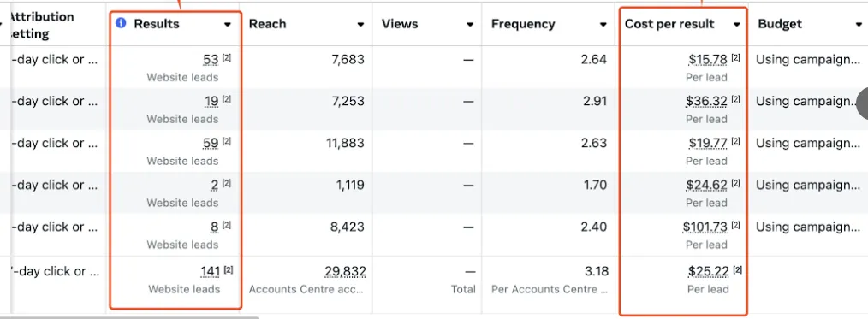Click the Attribution setting column header
This screenshot has height=319, width=868.
[x=42, y=25]
